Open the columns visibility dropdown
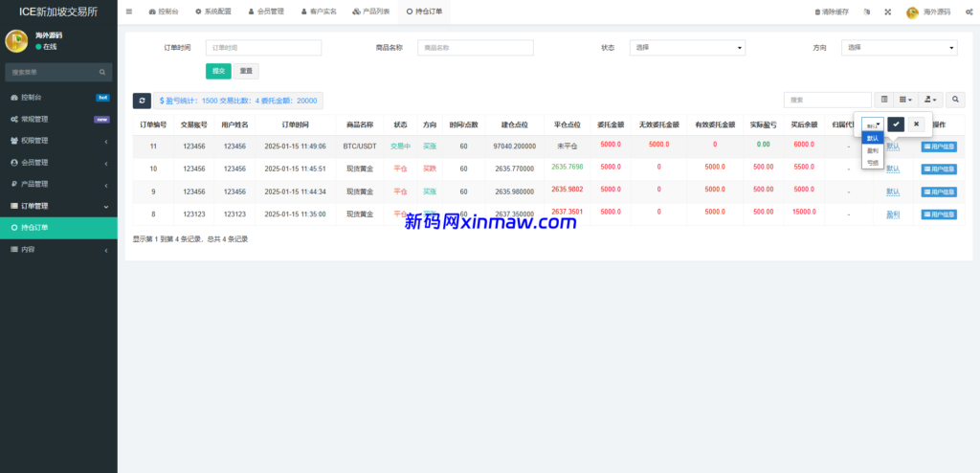Screen dimensions: 980x473 tap(906, 99)
